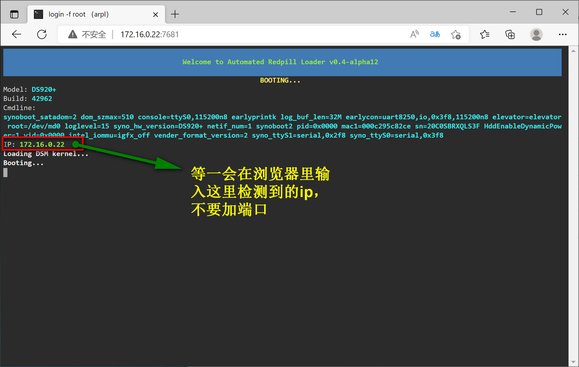Screen dimensions: 579x367
Task: Open the browser settings and more menu
Action: [x=562, y=34]
